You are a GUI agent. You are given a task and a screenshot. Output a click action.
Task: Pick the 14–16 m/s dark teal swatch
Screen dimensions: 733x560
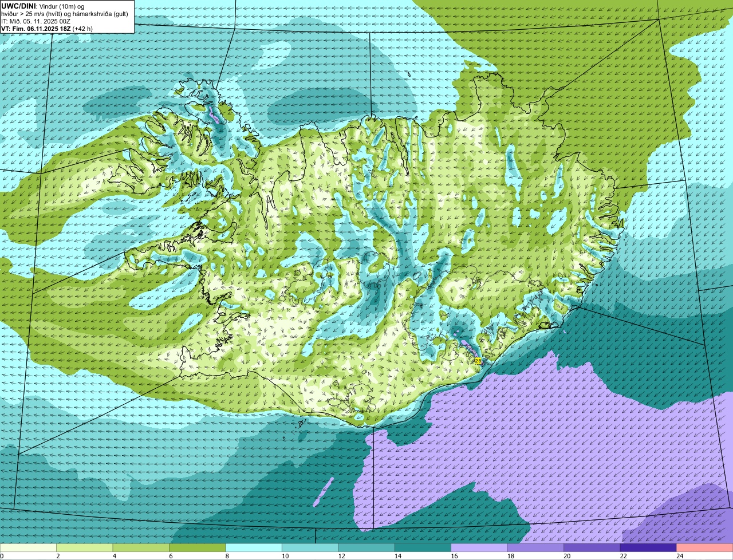tap(423, 547)
